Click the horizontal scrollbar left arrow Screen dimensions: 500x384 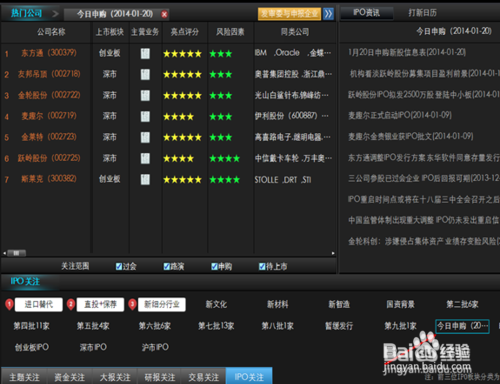(4, 253)
